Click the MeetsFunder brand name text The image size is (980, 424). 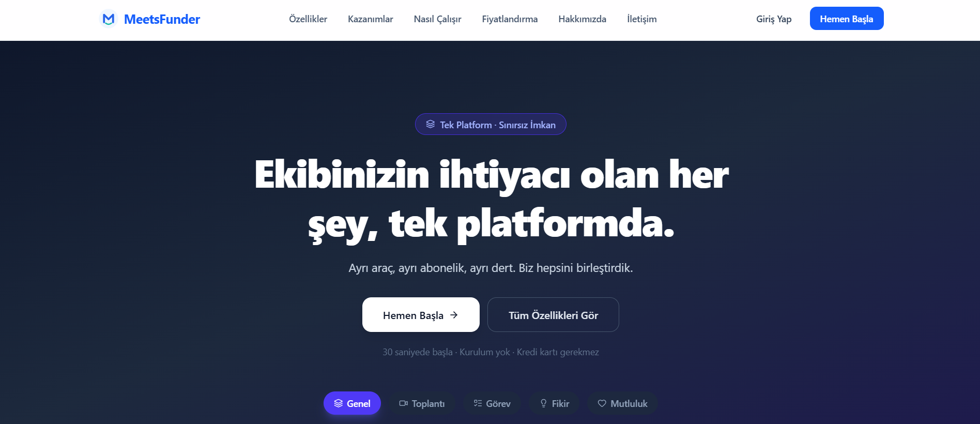point(162,19)
